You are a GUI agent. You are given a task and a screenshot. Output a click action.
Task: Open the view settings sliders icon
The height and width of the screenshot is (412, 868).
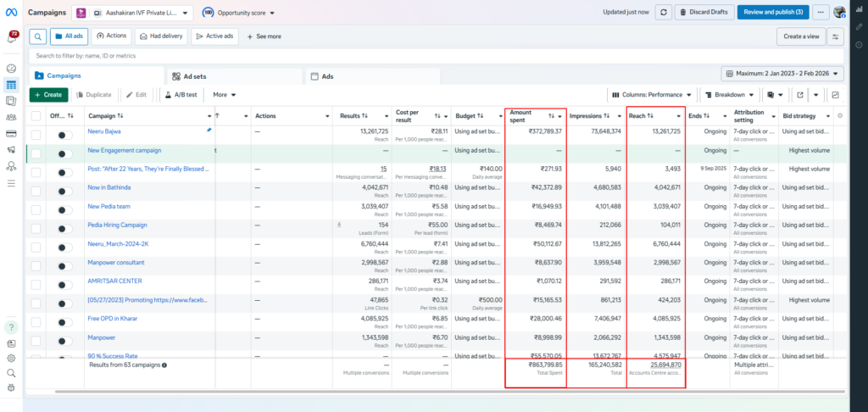click(x=837, y=36)
